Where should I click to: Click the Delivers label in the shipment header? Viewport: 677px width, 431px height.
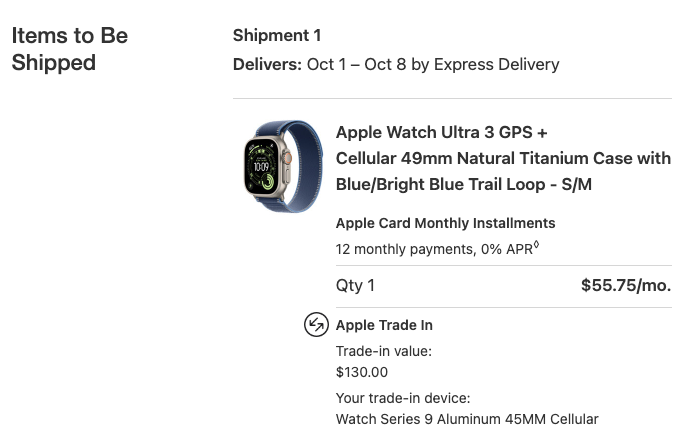[x=267, y=64]
